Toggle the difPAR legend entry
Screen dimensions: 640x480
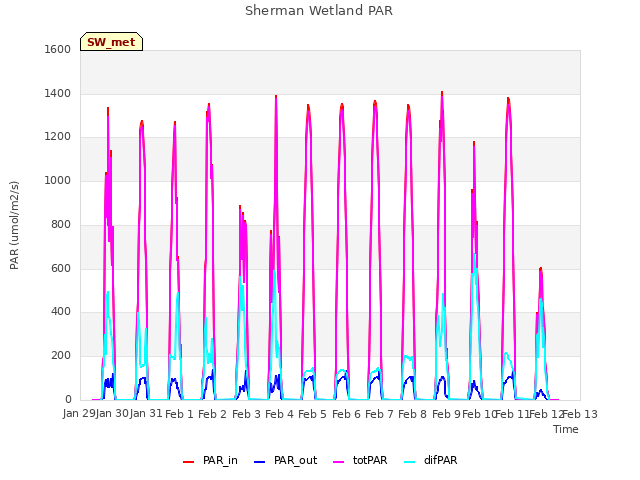click(431, 460)
